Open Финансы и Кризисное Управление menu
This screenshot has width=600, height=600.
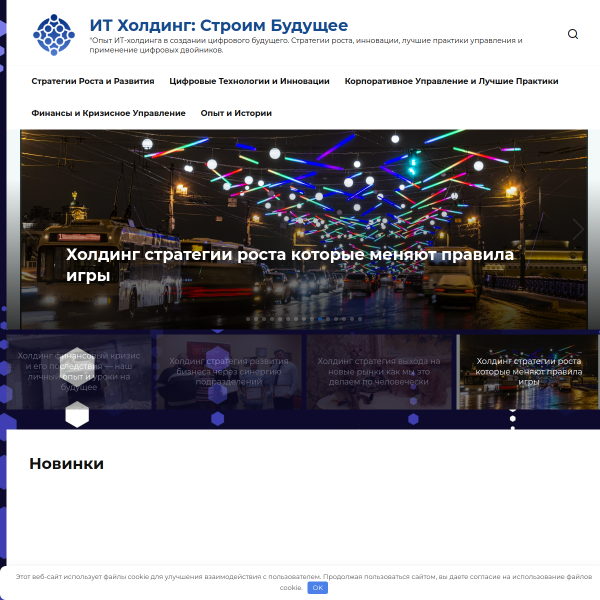coord(108,113)
